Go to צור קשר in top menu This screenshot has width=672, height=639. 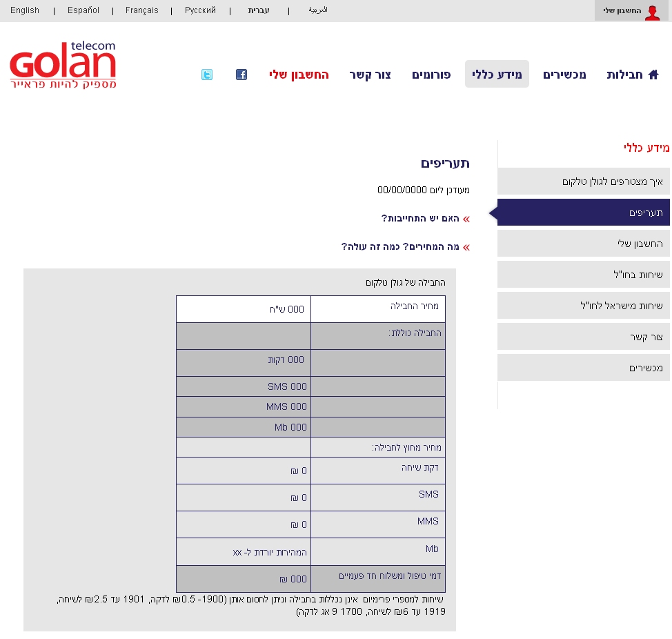point(370,75)
